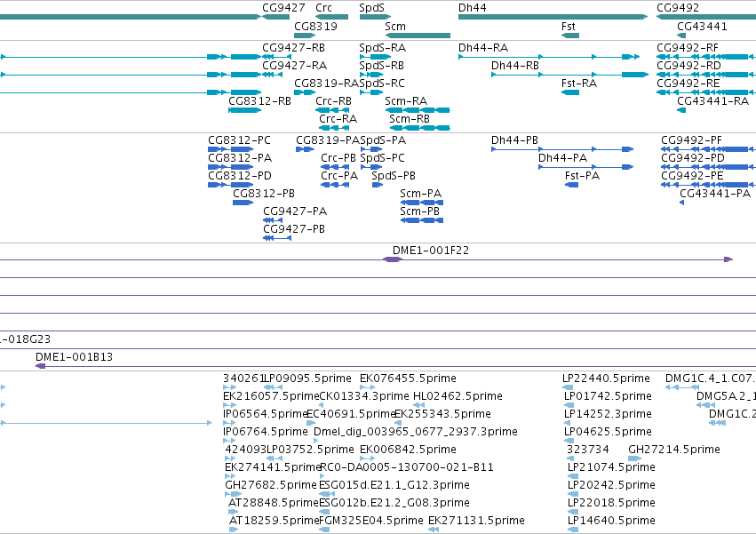The width and height of the screenshot is (756, 534).
Task: Select transcript CG9427-RB
Action: tap(276, 57)
